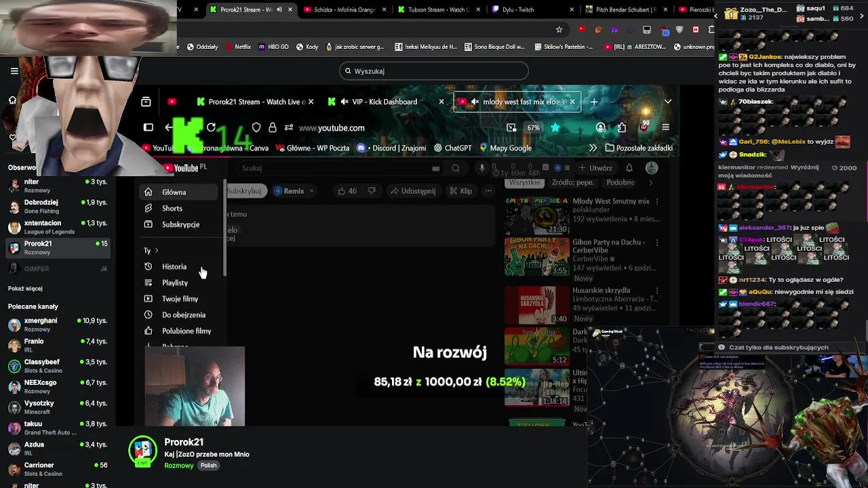Screen dimensions: 868x488
Task: Open the Kick sidebar hamburger menu
Action: coord(14,70)
